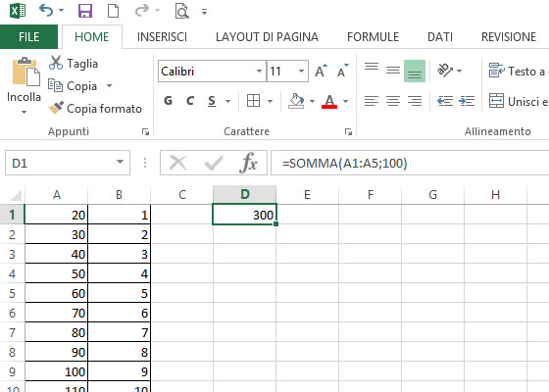The image size is (549, 392).
Task: Click the insert function fx icon
Action: (x=248, y=163)
